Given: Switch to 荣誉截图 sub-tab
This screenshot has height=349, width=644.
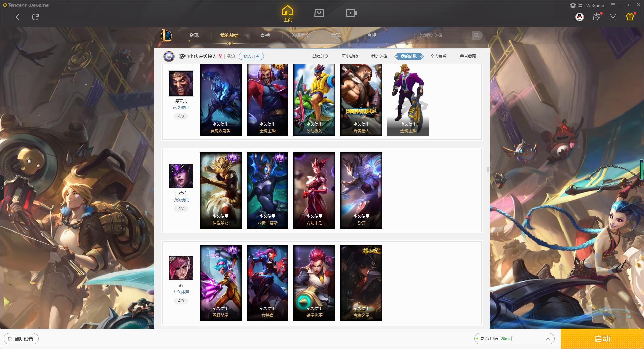Looking at the screenshot, I should [x=468, y=56].
